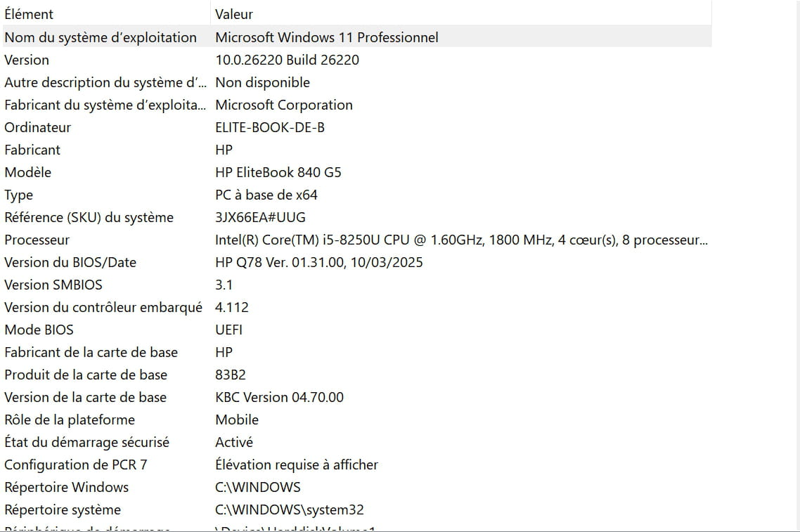
Task: Click the 'Activé' secure boot value
Action: [x=233, y=442]
